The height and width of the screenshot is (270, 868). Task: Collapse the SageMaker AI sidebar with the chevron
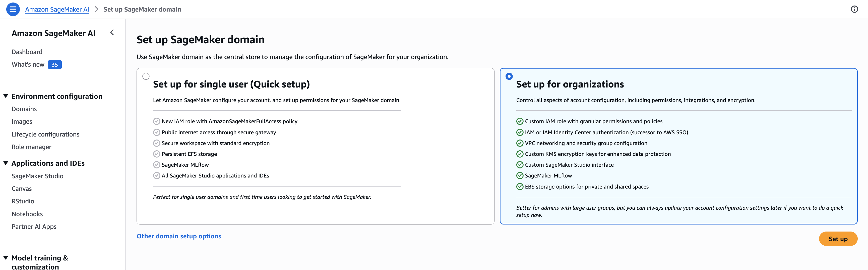tap(112, 32)
